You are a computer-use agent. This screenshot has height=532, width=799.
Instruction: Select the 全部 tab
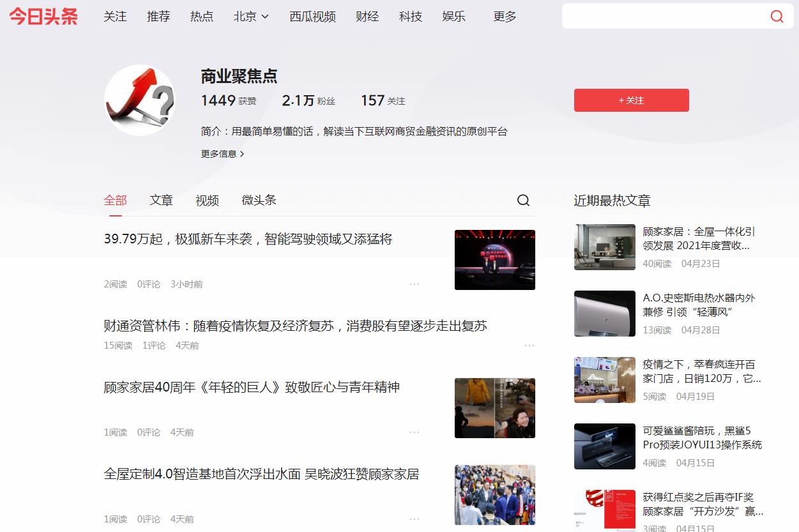click(x=116, y=201)
